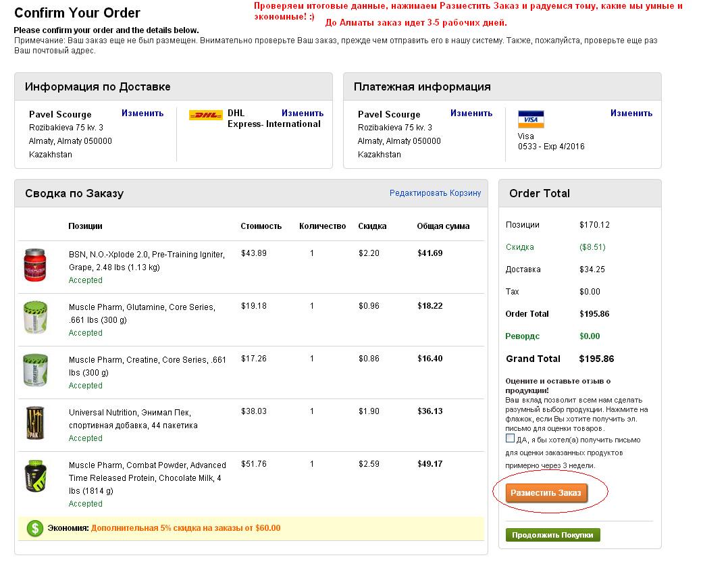Open the Muscle Pharm Glutamine product name
Viewport: 728px width, 566px height.
click(x=142, y=313)
